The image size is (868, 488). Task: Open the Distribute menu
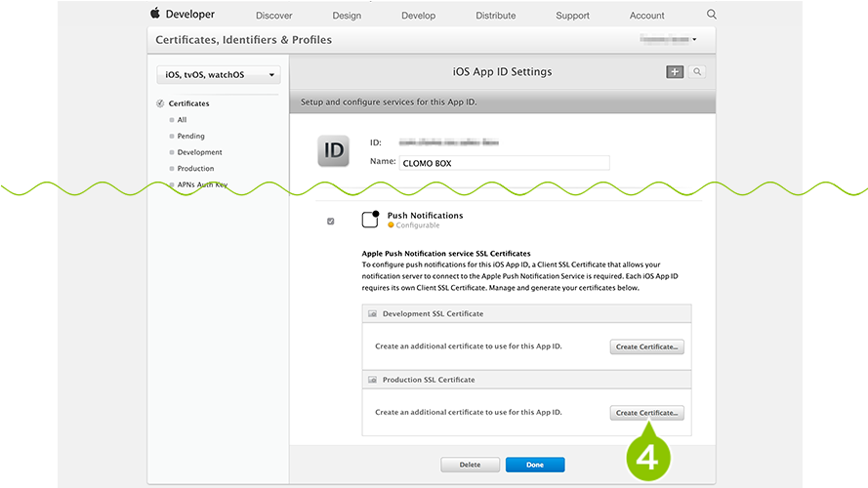495,16
